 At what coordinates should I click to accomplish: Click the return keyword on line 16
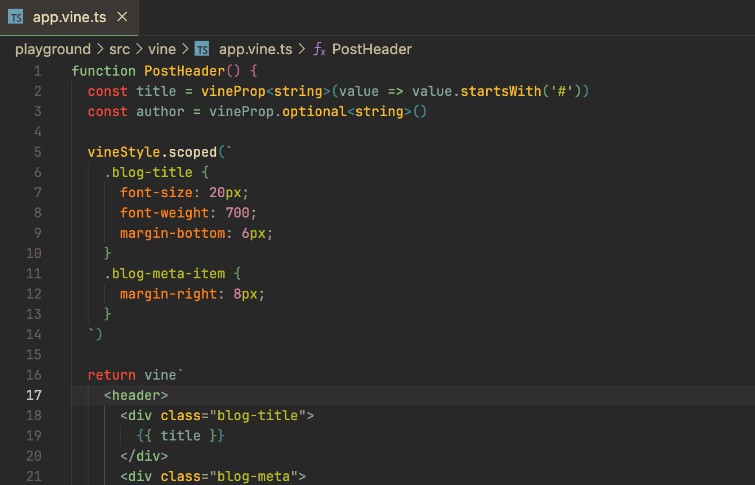[112, 375]
